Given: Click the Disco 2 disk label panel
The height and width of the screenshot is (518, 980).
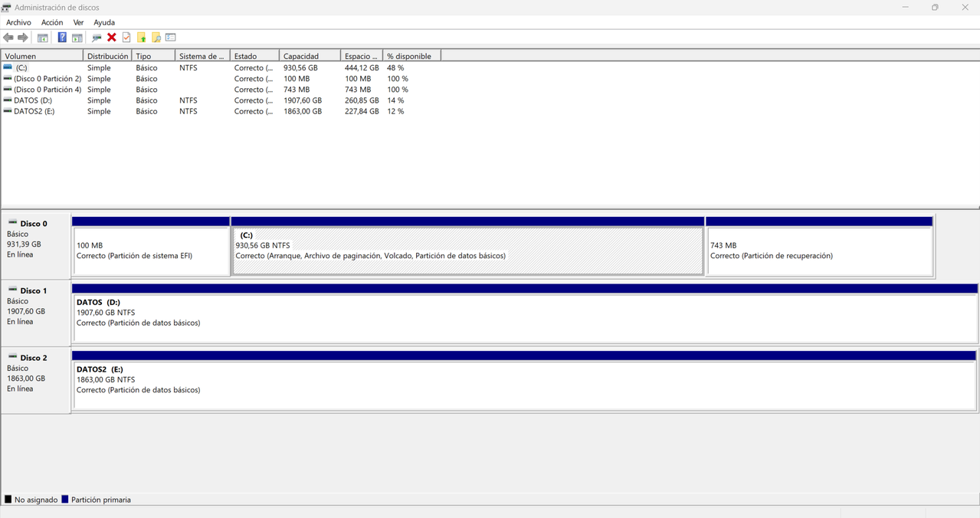Looking at the screenshot, I should click(x=36, y=380).
